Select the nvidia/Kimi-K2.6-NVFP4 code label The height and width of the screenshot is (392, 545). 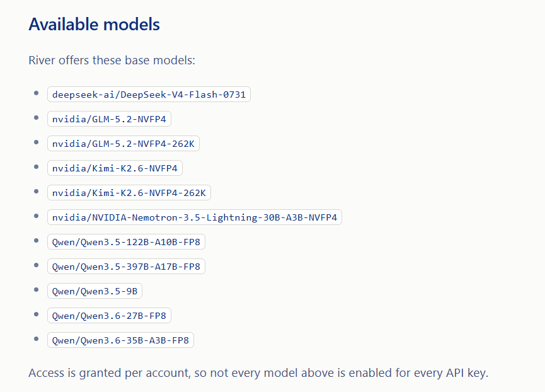pos(115,168)
